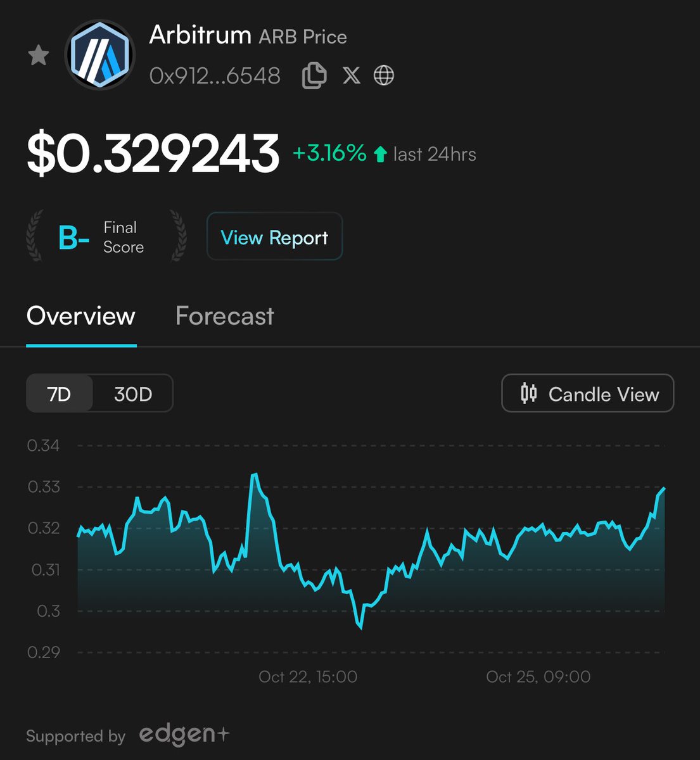This screenshot has height=760, width=700.
Task: Click the $0.329243 price value
Action: pos(153,154)
